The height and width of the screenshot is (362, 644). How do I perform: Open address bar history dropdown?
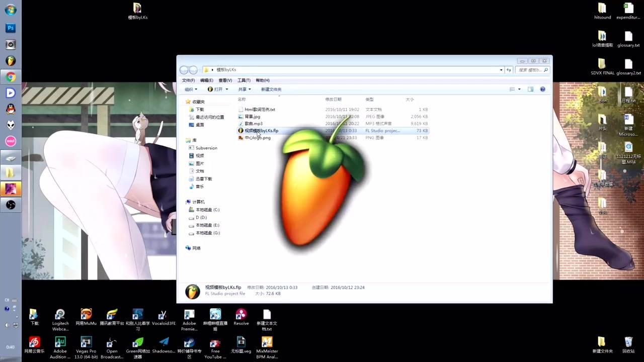pyautogui.click(x=501, y=70)
